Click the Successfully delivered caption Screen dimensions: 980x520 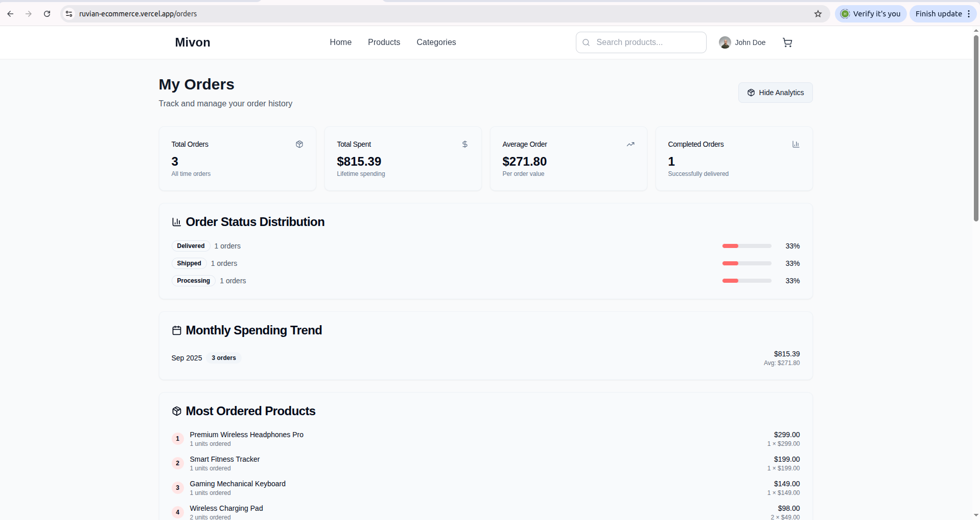click(698, 174)
